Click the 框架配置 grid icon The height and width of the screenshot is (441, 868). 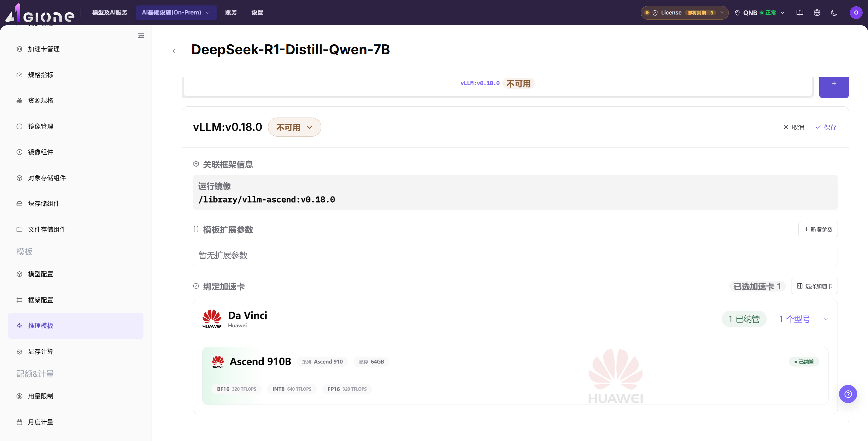coord(20,300)
